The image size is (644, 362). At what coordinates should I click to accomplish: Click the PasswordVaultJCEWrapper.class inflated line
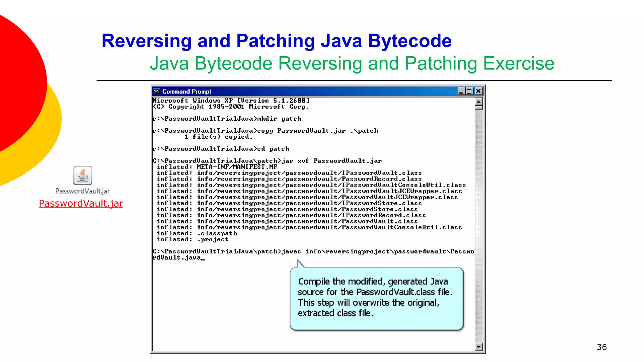click(x=308, y=197)
